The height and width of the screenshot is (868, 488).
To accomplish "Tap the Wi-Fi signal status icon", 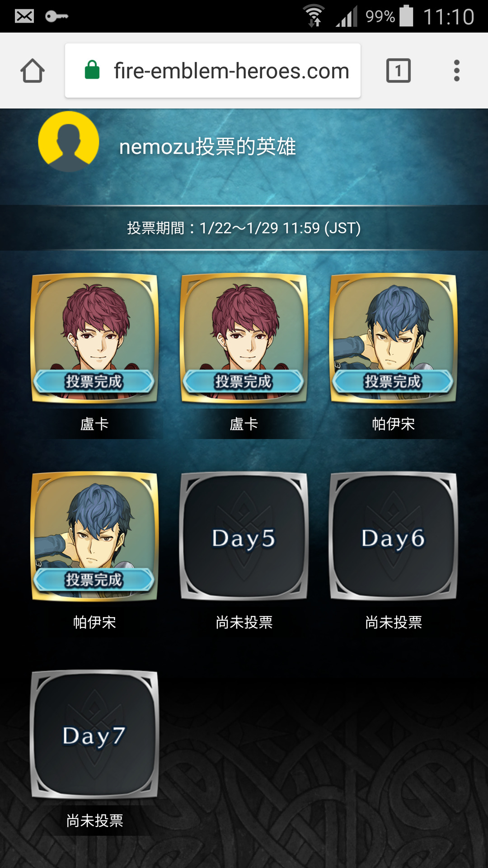I will tap(314, 16).
